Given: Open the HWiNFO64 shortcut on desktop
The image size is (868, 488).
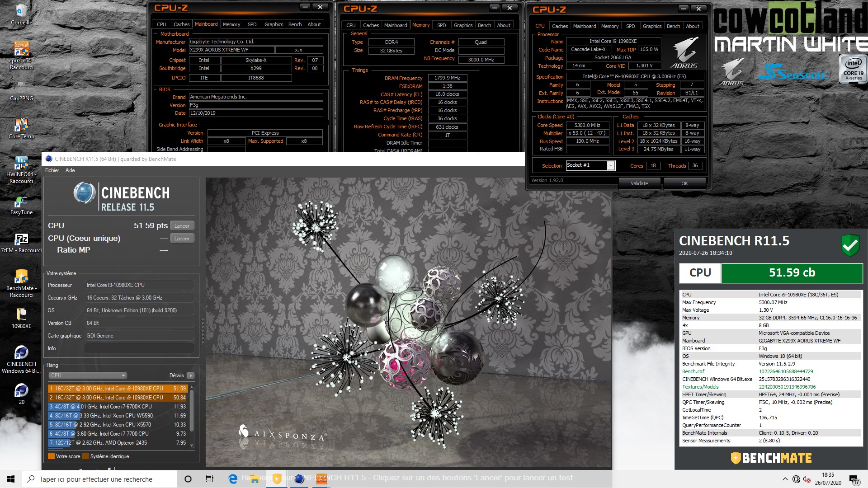Looking at the screenshot, I should 21,169.
